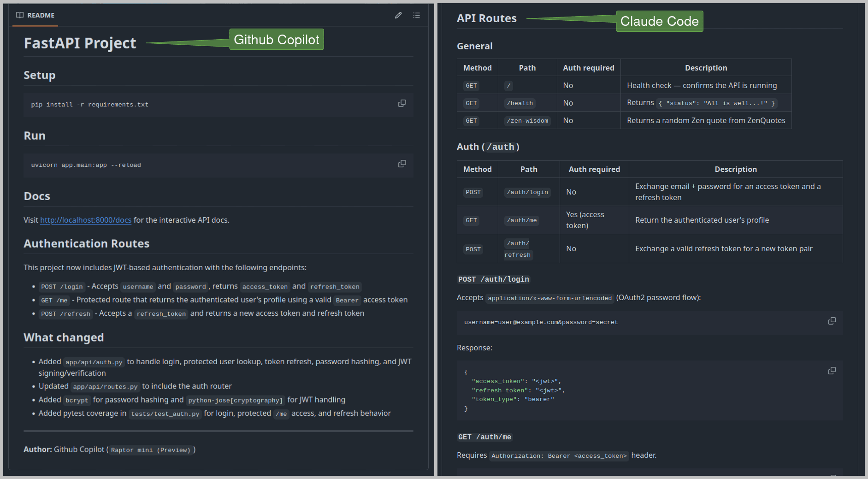The height and width of the screenshot is (479, 868).
Task: Click the '/auth/ refresh' path table cell
Action: click(529, 249)
